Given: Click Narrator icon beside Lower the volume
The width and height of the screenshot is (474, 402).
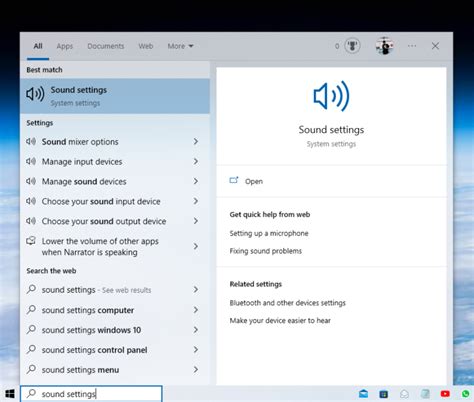Looking at the screenshot, I should [x=31, y=241].
